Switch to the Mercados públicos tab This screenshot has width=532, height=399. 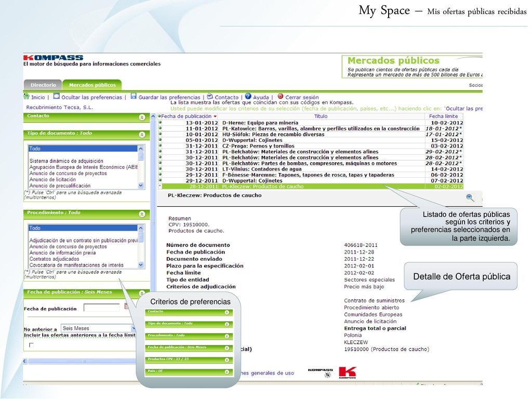(x=92, y=85)
